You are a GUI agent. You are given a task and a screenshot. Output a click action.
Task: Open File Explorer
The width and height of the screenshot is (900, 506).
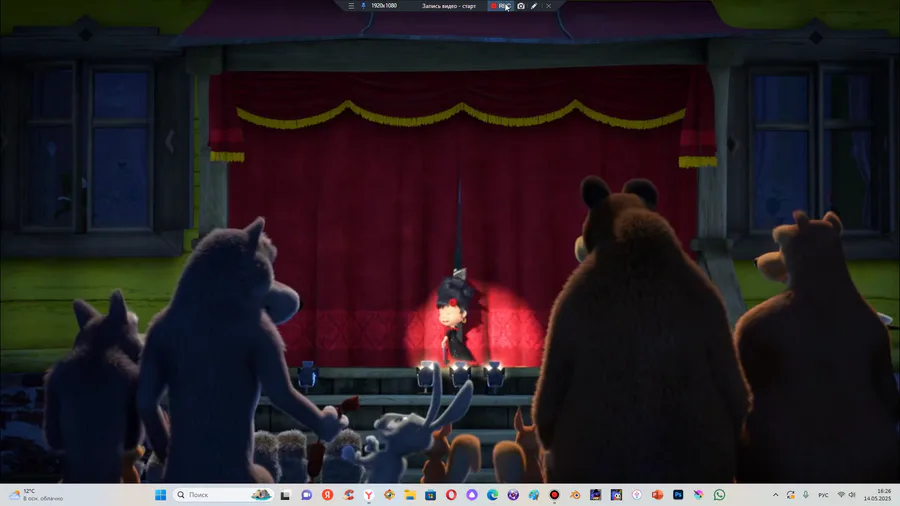tap(410, 495)
